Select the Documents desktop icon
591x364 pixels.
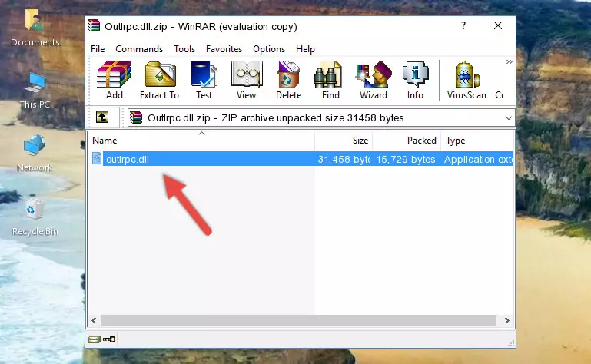click(35, 28)
